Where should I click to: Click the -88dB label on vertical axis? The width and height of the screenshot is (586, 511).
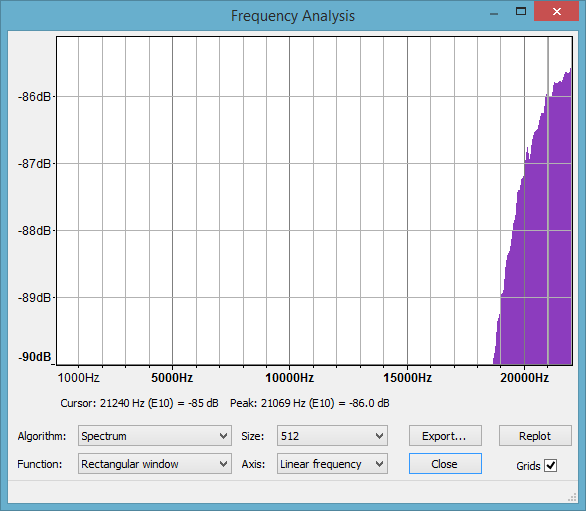(x=34, y=231)
